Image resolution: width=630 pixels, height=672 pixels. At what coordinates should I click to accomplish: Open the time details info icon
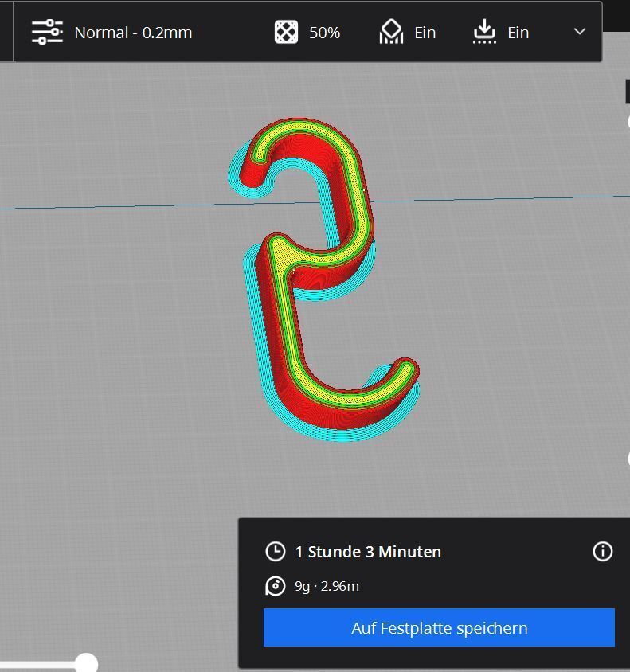[603, 552]
